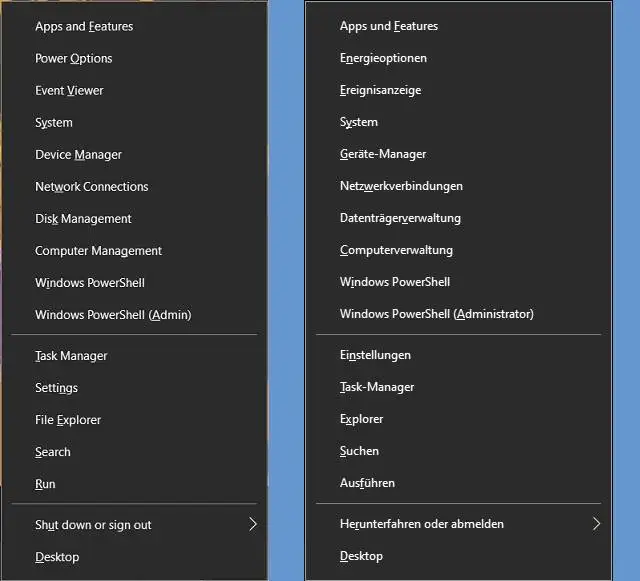Screen dimensions: 640x581
Task: Open Network Connections
Action: tap(91, 187)
